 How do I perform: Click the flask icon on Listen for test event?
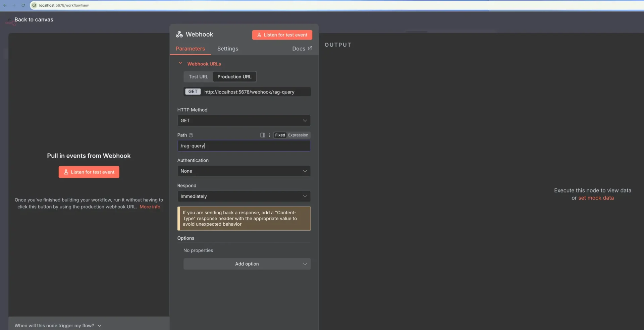(260, 35)
